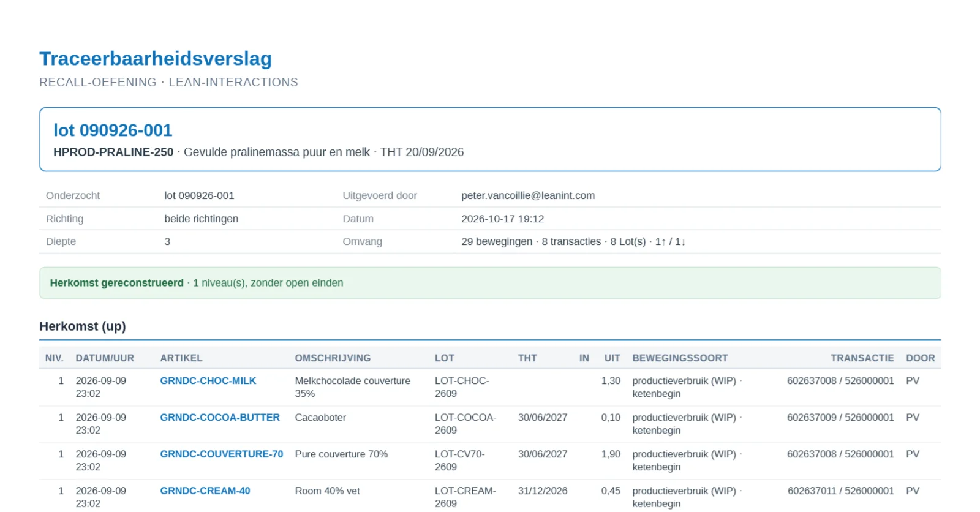Open the GRNDC-COUVERTURE-70 article link
The width and height of the screenshot is (980, 512).
coord(222,454)
